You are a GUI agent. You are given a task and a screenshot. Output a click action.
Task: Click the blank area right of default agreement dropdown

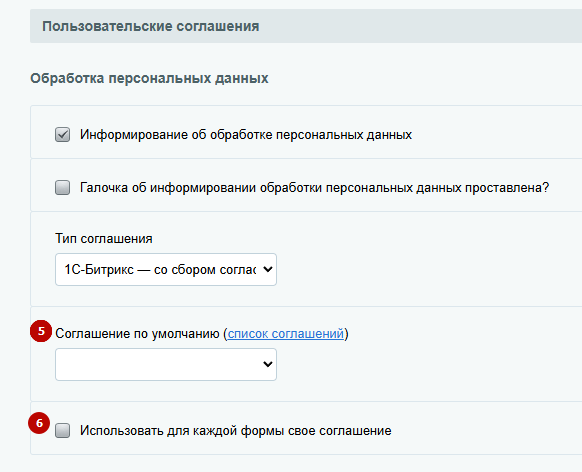coord(427,364)
